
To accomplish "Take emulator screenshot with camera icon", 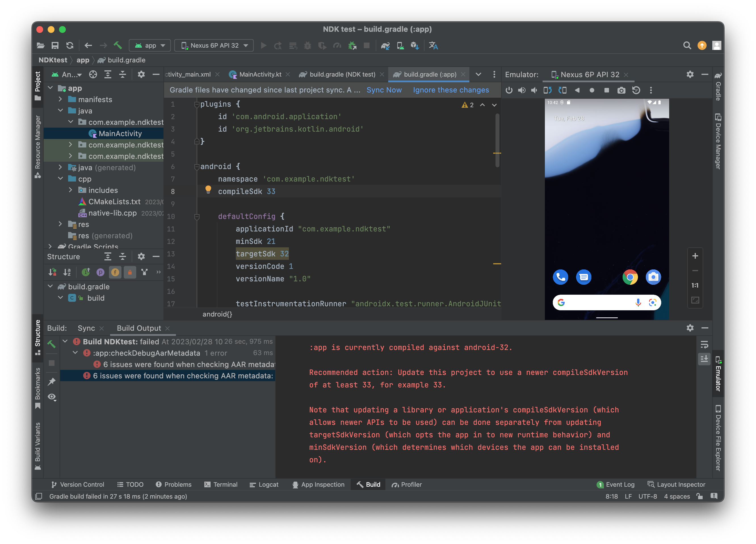I will (621, 90).
